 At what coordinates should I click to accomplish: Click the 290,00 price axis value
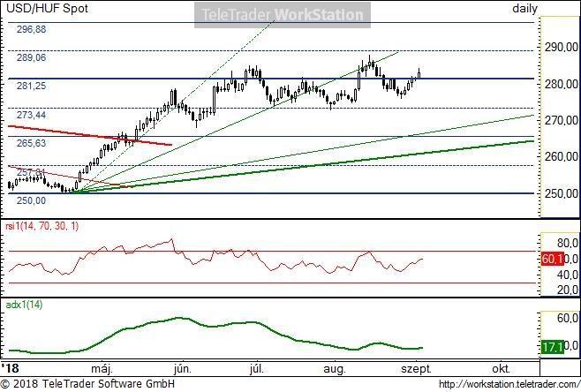(x=562, y=47)
